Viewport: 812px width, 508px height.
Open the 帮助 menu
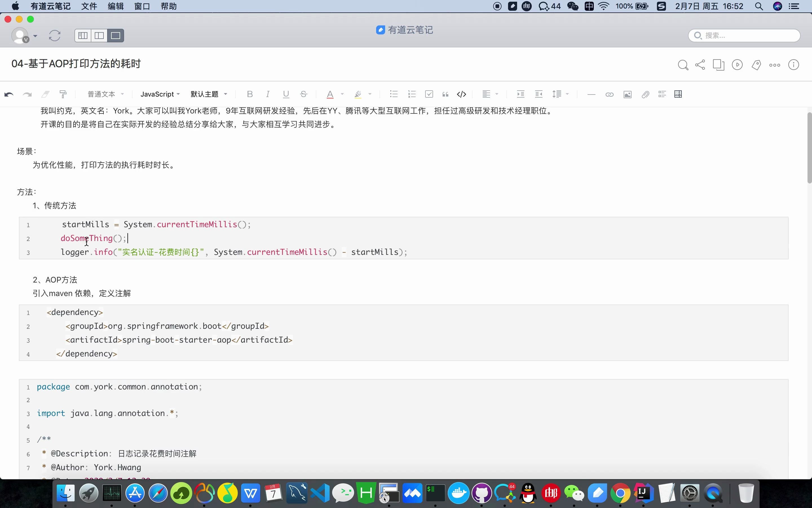168,6
